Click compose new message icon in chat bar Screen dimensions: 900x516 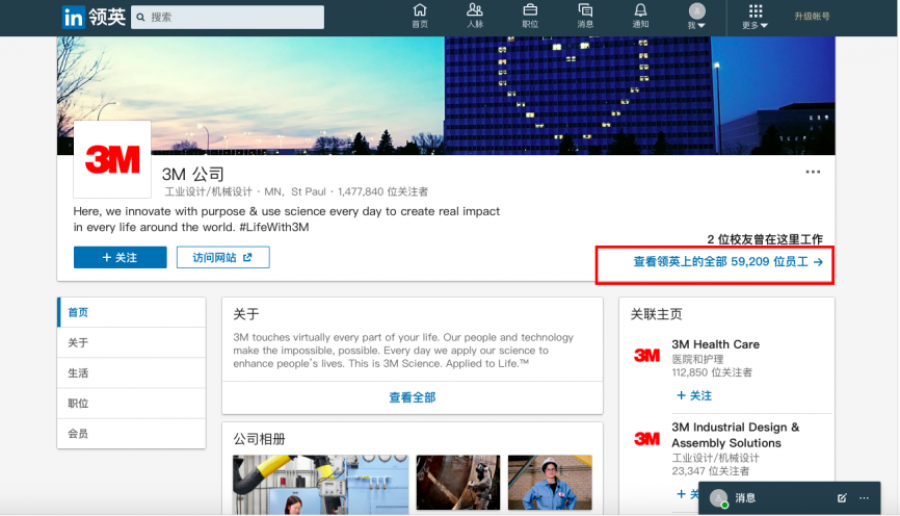(x=841, y=498)
